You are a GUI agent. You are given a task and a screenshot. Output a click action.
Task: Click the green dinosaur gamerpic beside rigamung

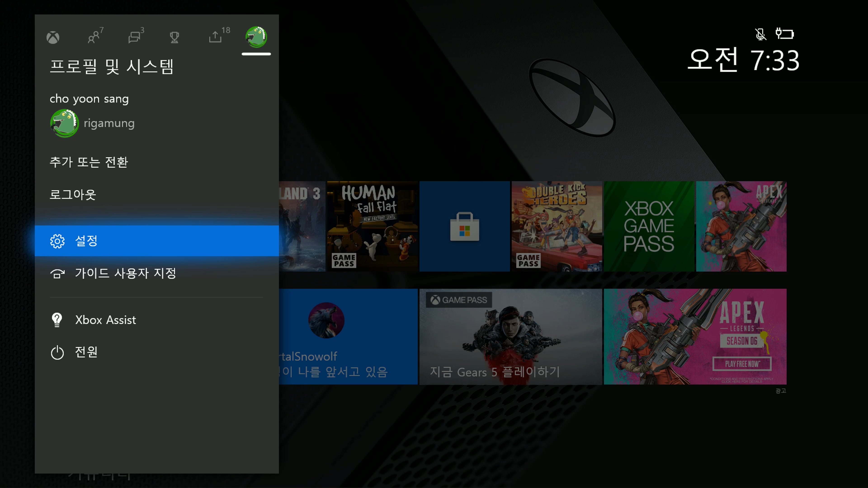64,123
